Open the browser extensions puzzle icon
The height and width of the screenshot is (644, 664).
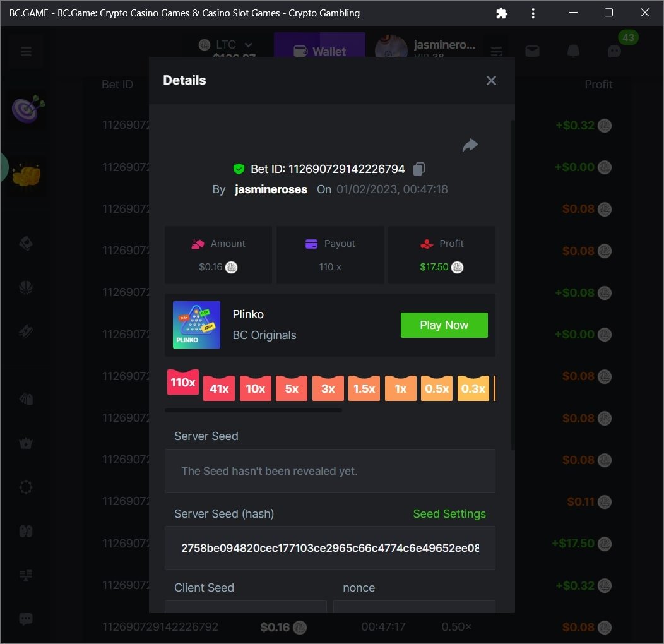(502, 13)
